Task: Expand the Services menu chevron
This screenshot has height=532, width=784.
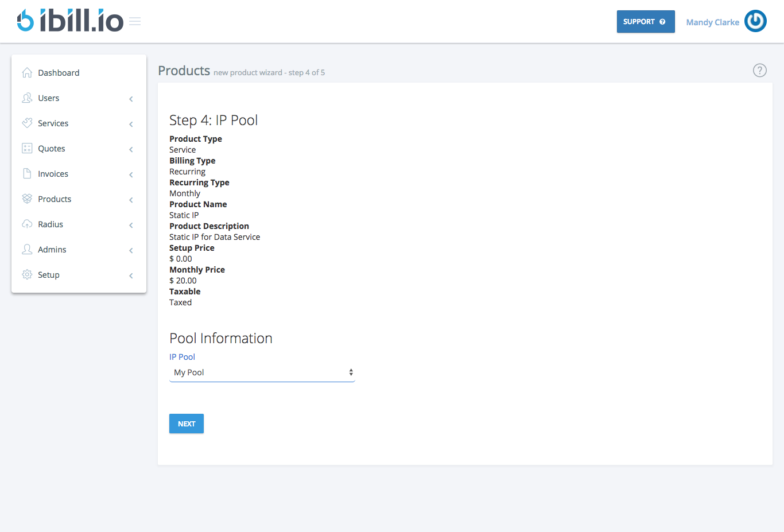Action: pyautogui.click(x=131, y=123)
